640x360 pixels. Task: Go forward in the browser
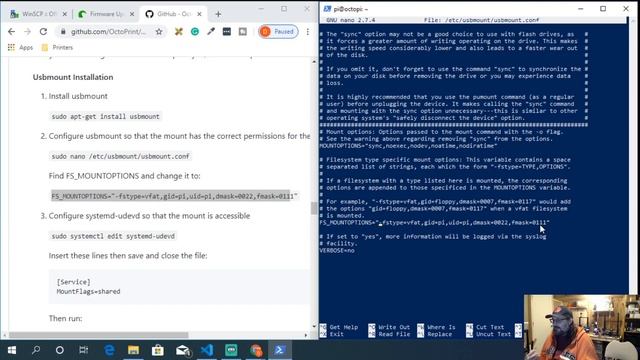(x=27, y=31)
